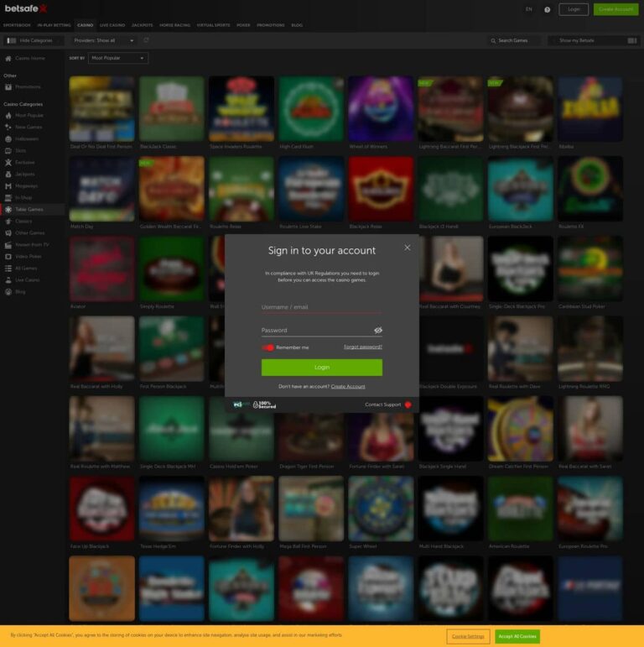Viewport: 644px width, 647px height.
Task: Click the New Games sparkle icon
Action: pyautogui.click(x=8, y=127)
